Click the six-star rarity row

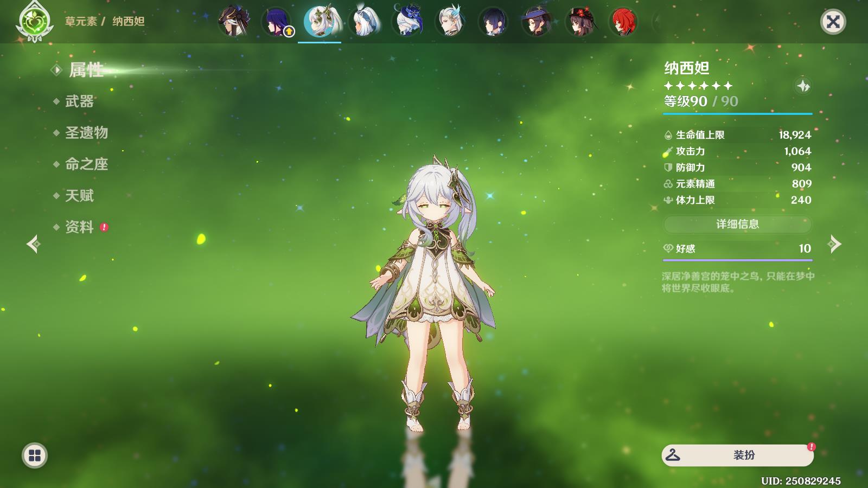coord(698,86)
